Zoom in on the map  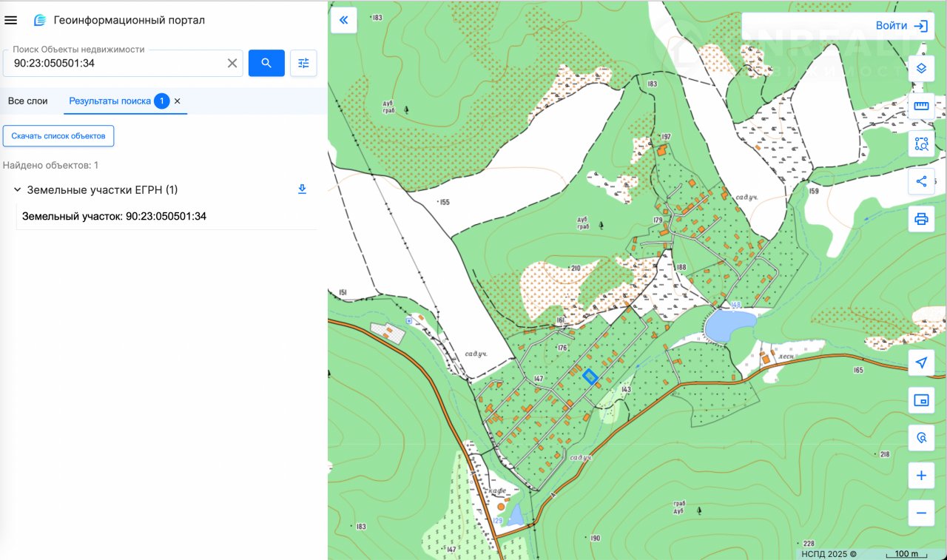[x=921, y=475]
